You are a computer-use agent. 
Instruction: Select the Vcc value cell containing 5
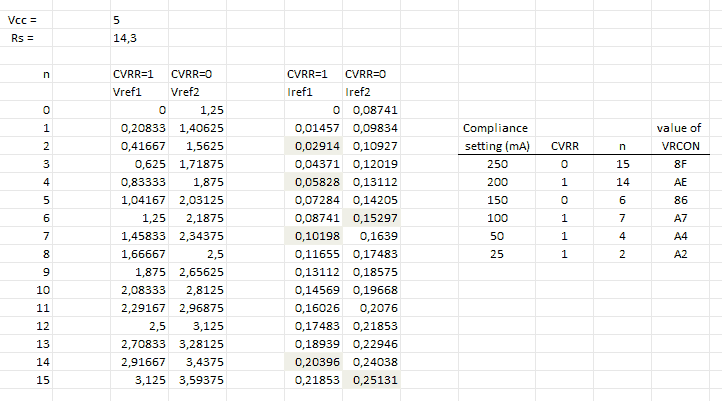[120, 19]
